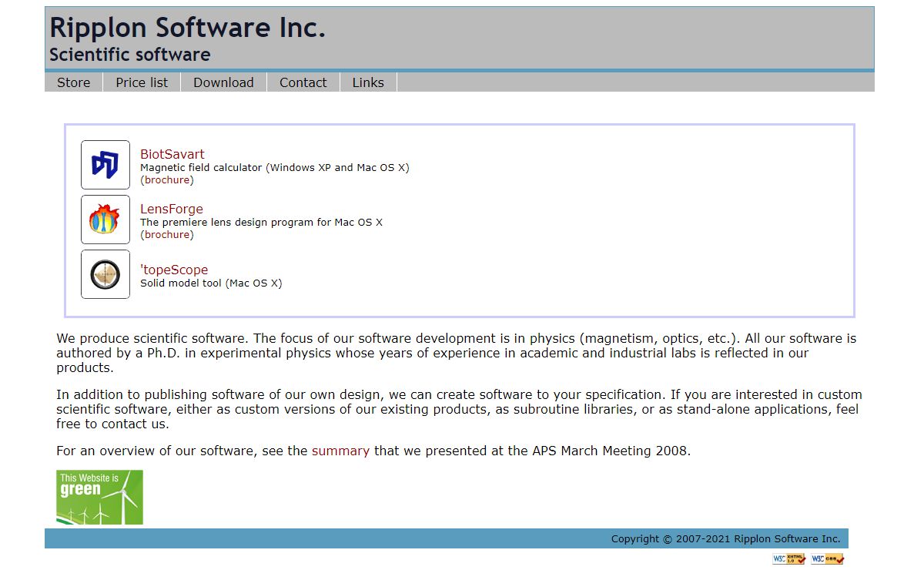Open the 'summary' link for APS meeting
The image size is (924, 570).
(340, 451)
